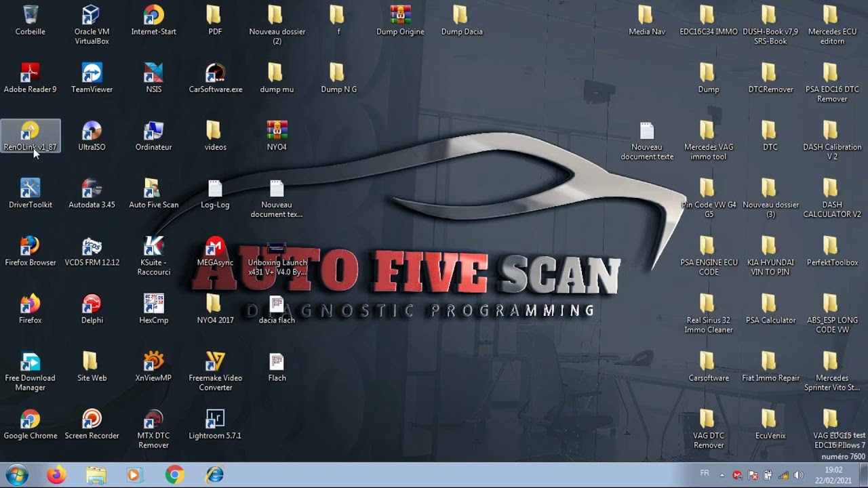The image size is (868, 488).
Task: Open the PSA ENGINE ECU CODE folder
Action: (x=709, y=256)
